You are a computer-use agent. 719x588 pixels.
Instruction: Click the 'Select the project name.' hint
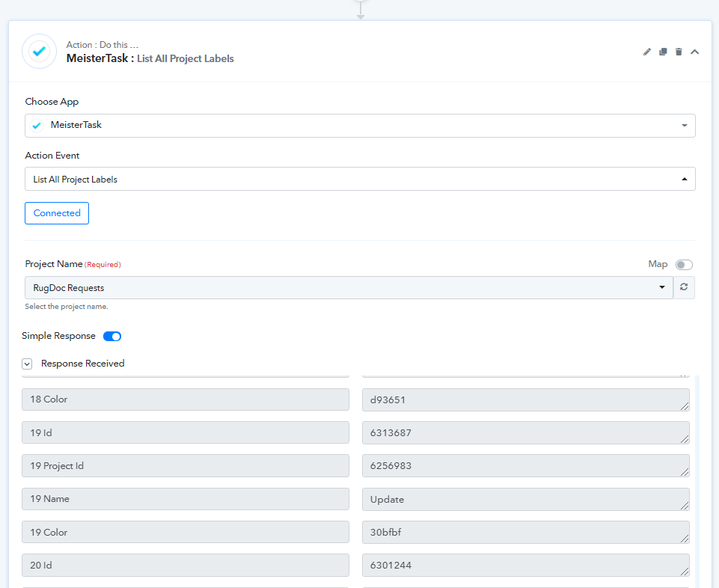click(67, 307)
